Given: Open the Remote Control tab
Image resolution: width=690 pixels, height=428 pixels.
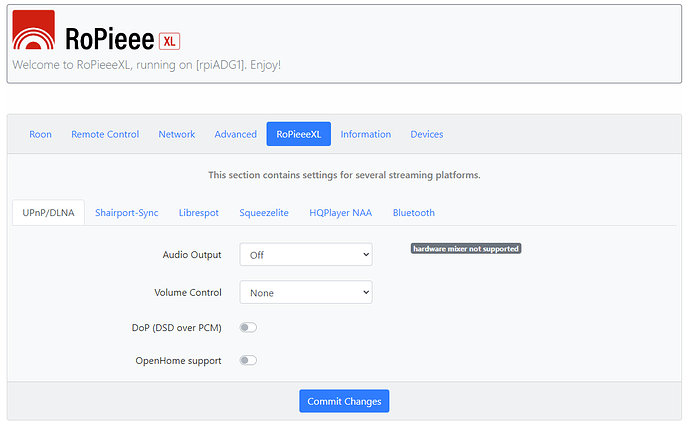Looking at the screenshot, I should click(105, 134).
